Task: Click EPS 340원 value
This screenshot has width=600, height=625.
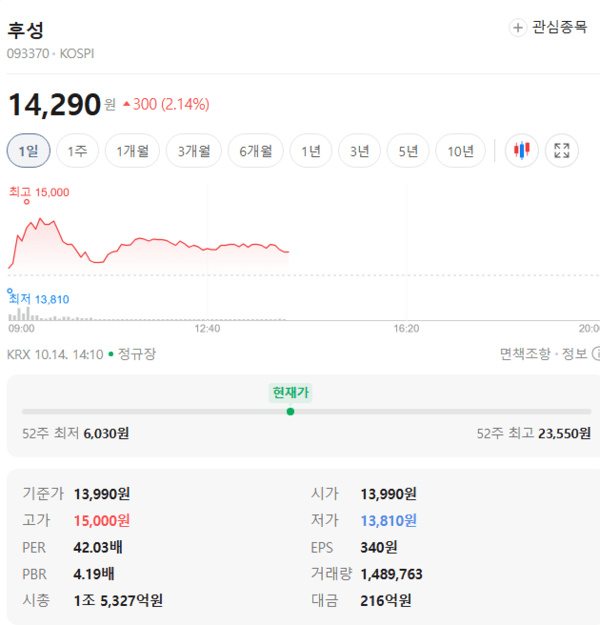Action: pos(379,547)
